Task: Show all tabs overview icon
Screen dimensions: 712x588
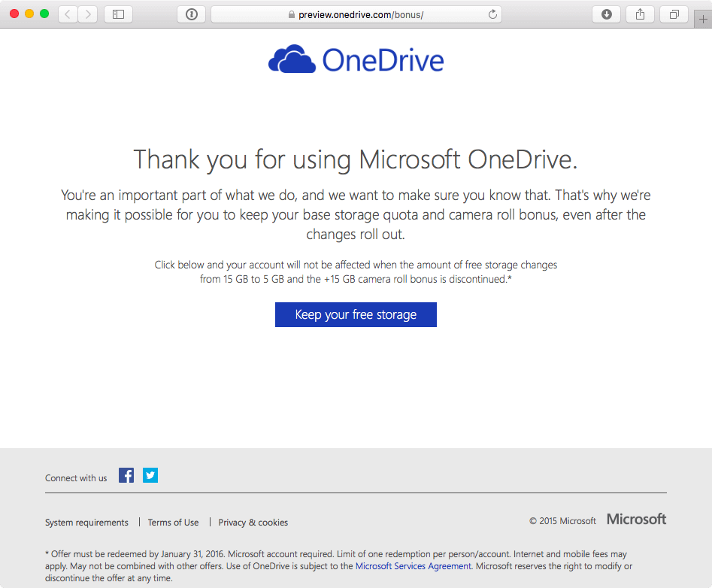Action: [674, 14]
